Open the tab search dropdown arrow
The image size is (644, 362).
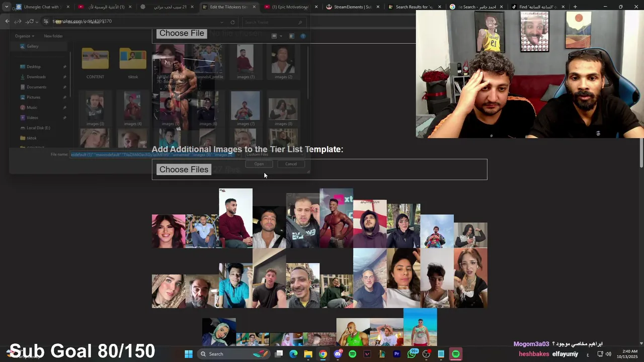click(x=7, y=7)
